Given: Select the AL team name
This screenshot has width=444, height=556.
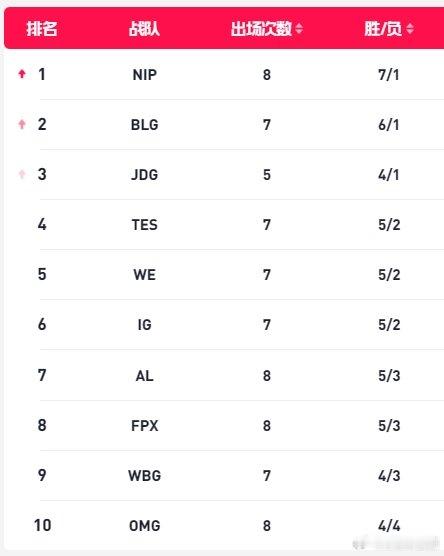Looking at the screenshot, I should [x=145, y=376].
